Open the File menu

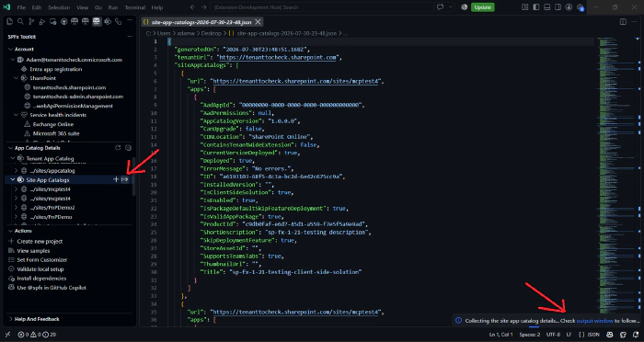coord(21,7)
